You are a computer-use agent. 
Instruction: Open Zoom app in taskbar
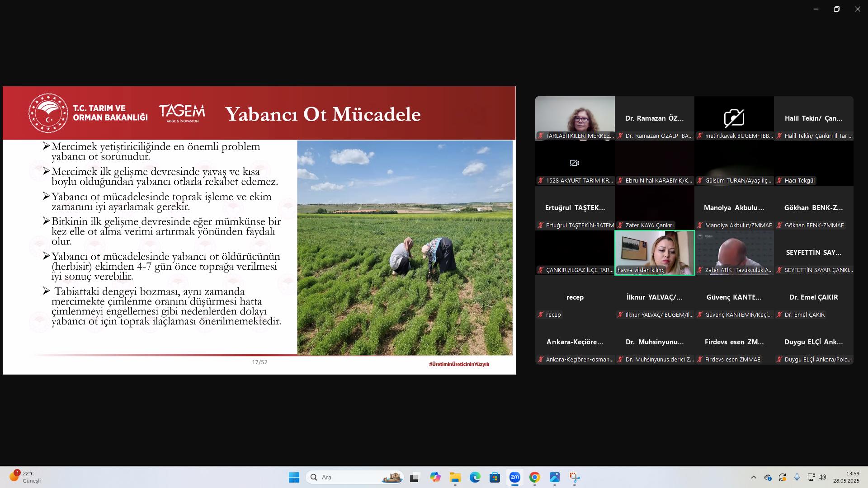pyautogui.click(x=514, y=477)
